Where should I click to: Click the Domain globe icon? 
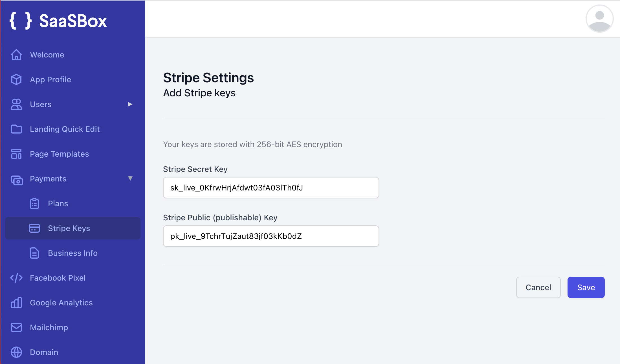pyautogui.click(x=16, y=352)
